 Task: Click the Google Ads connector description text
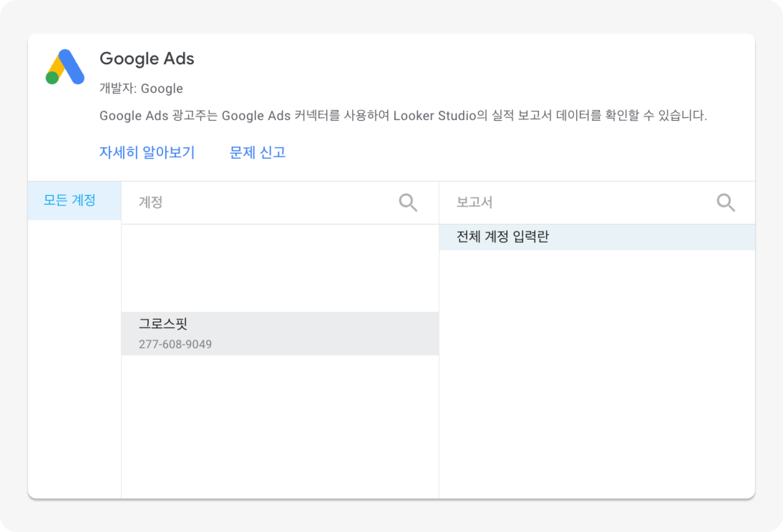click(x=403, y=115)
